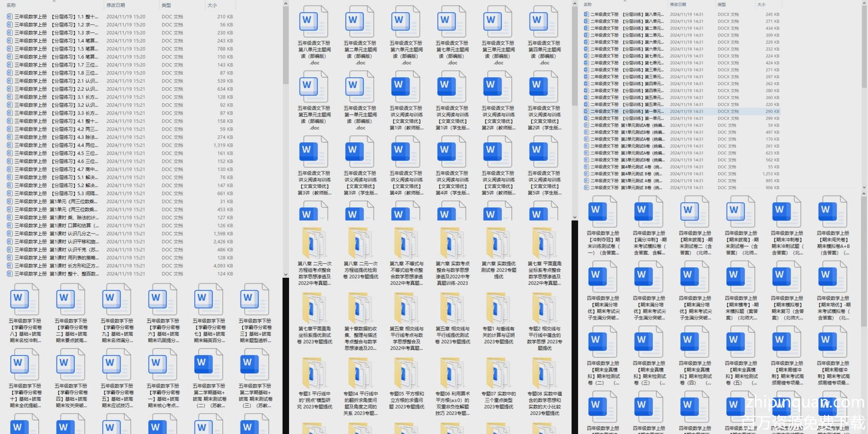The height and width of the screenshot is (434, 868).
Task: Click 类型 column header in left list
Action: (x=166, y=5)
